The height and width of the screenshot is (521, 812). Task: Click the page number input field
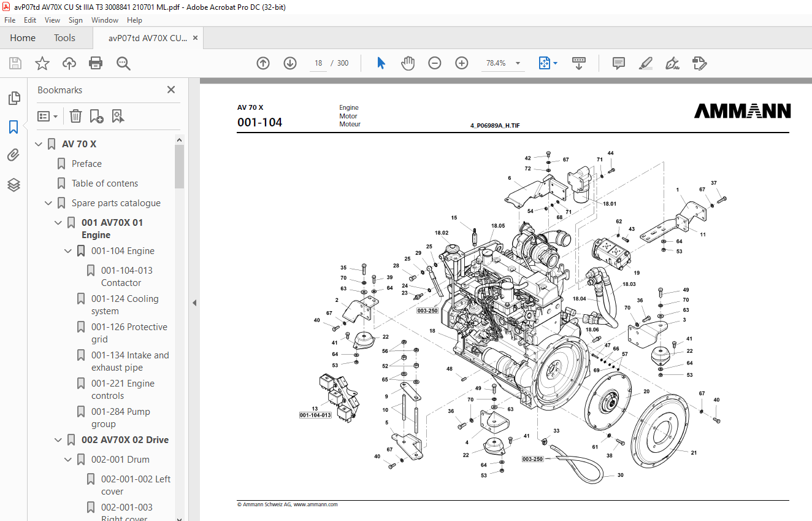pos(318,63)
